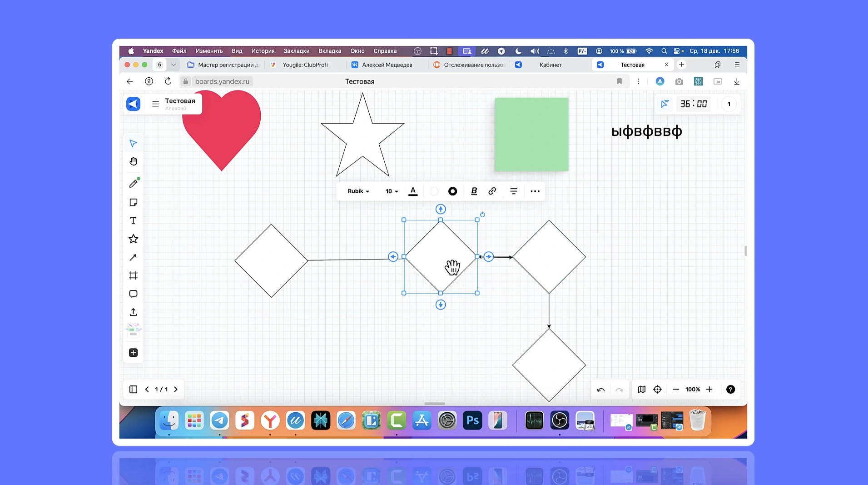Select the Comment tool

pos(133,294)
